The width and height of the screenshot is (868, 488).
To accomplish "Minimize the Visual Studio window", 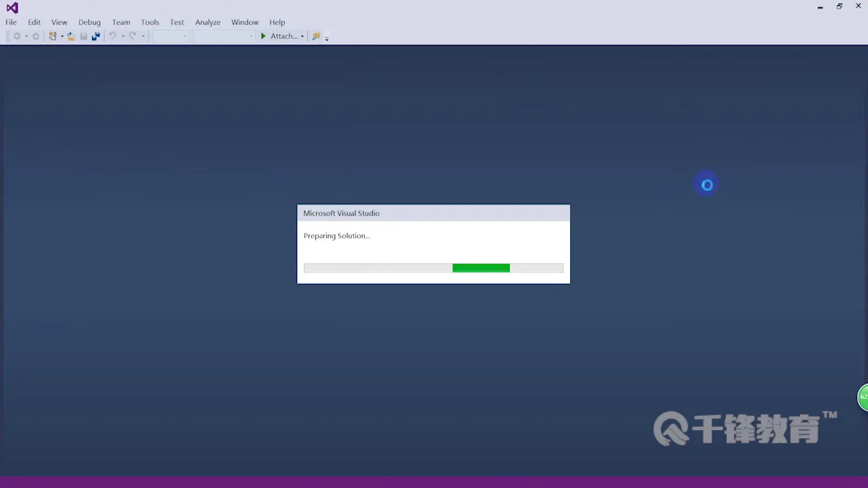I will (x=820, y=7).
